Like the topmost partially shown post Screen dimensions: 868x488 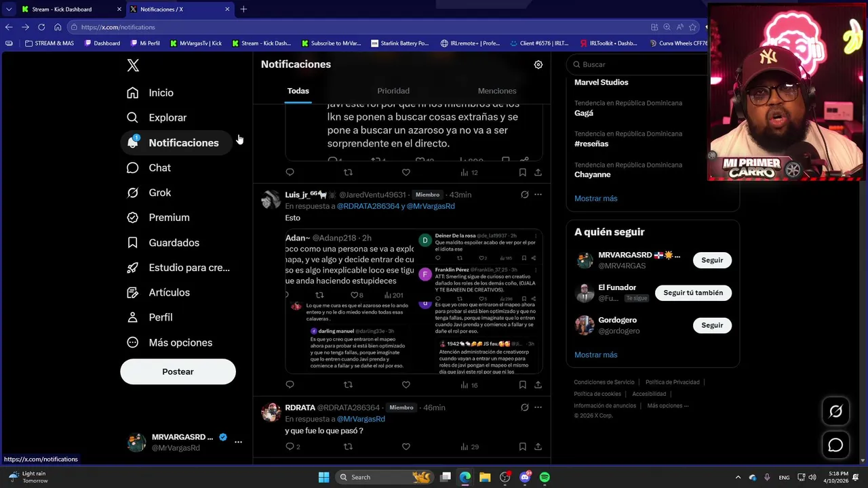tap(406, 173)
